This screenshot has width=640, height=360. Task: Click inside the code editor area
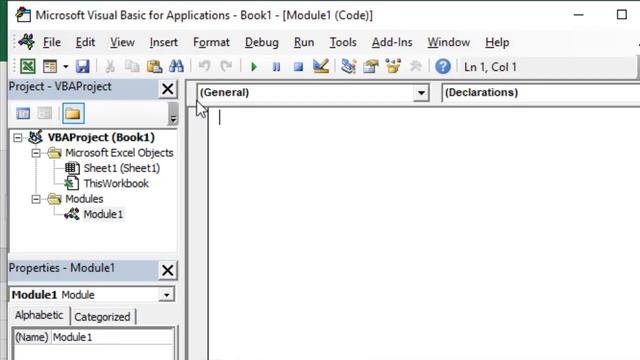pos(424,233)
